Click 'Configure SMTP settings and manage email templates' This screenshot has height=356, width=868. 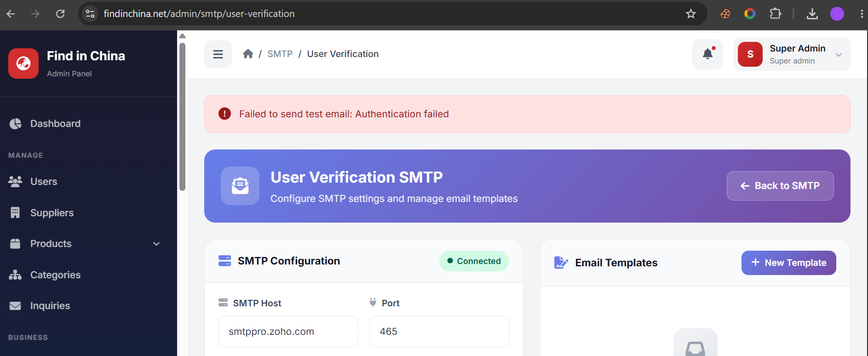coord(394,198)
